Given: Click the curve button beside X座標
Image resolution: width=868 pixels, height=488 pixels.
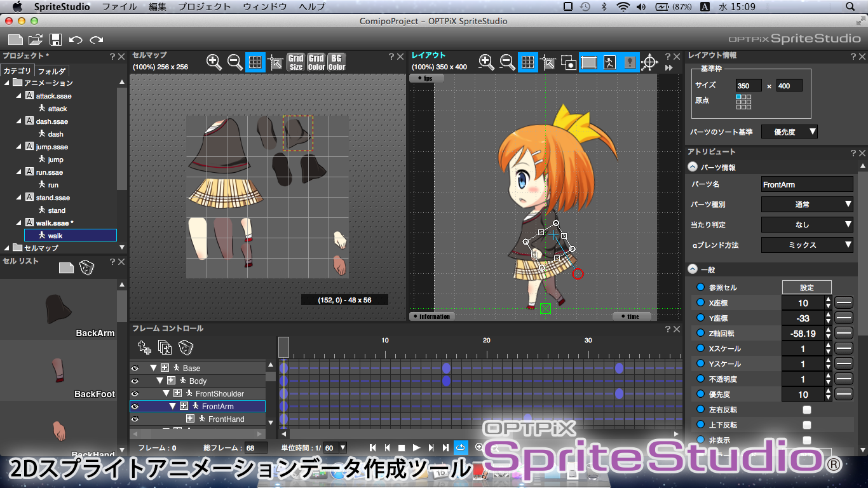Looking at the screenshot, I should point(843,303).
